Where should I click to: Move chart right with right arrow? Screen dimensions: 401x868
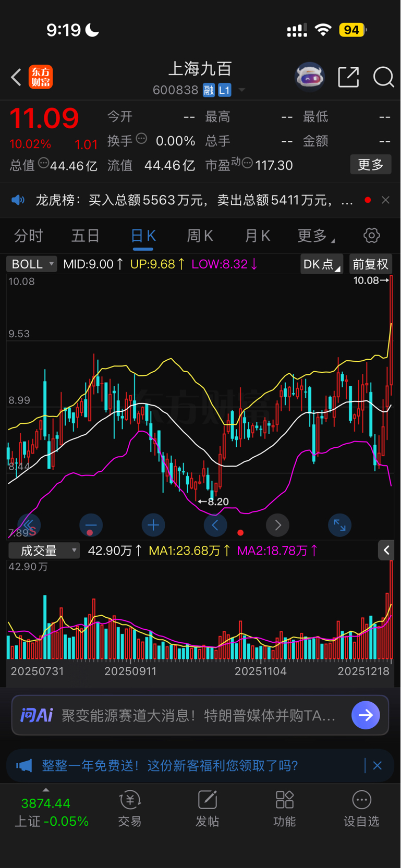277,525
